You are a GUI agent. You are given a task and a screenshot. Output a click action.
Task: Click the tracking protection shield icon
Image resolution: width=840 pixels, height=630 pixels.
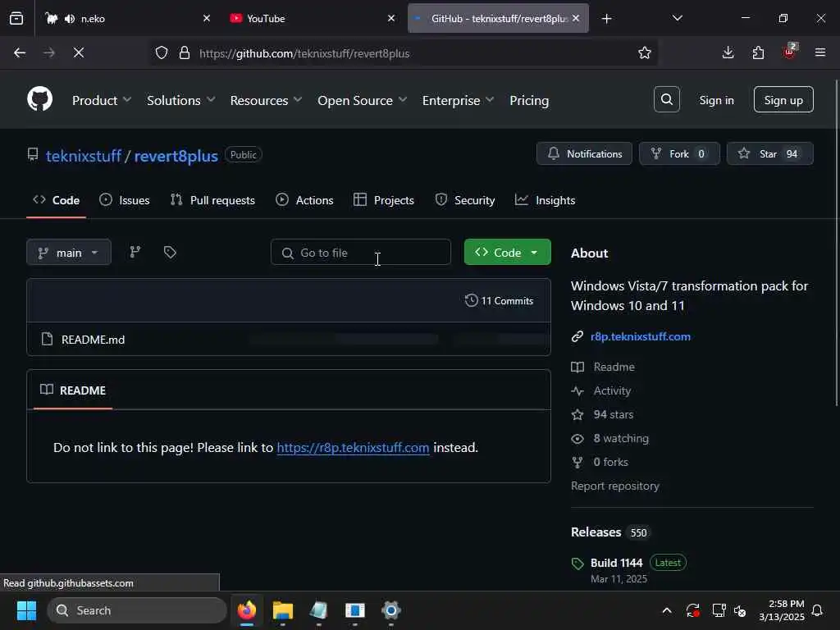(162, 53)
